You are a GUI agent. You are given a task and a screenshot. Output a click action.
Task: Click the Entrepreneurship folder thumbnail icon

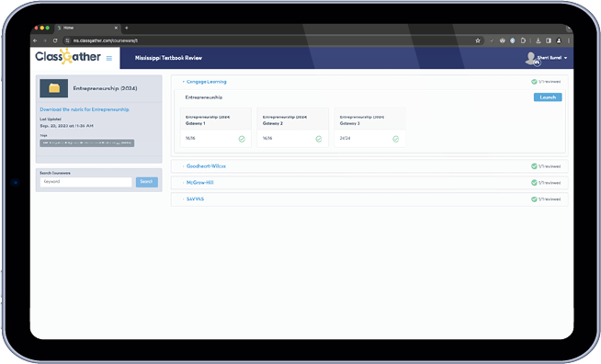[x=54, y=88]
